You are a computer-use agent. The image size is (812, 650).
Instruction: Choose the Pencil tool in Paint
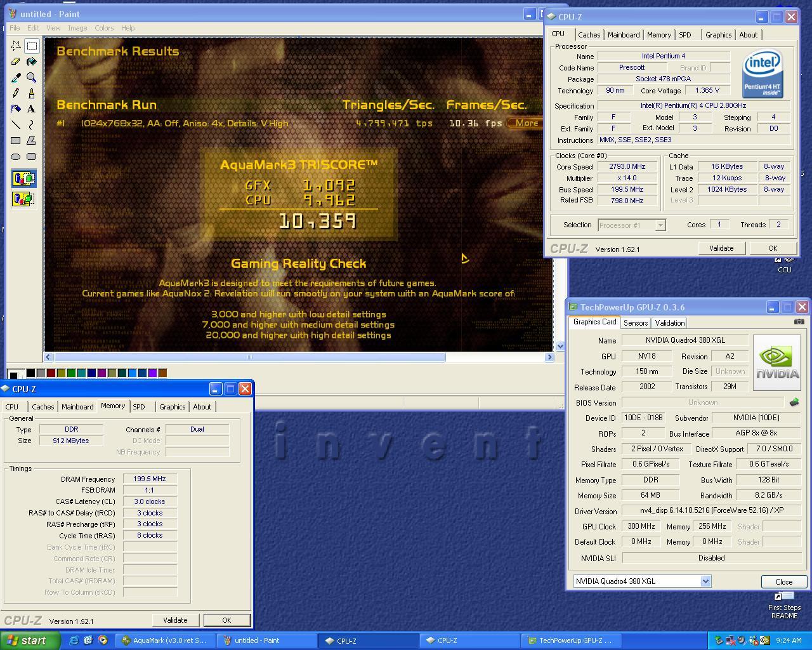click(16, 93)
